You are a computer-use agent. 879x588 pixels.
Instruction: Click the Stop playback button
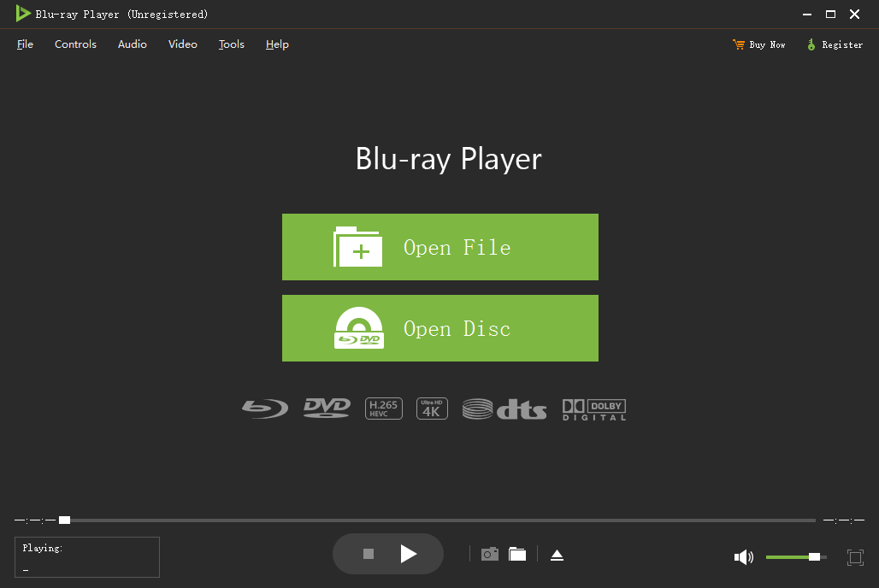click(369, 554)
